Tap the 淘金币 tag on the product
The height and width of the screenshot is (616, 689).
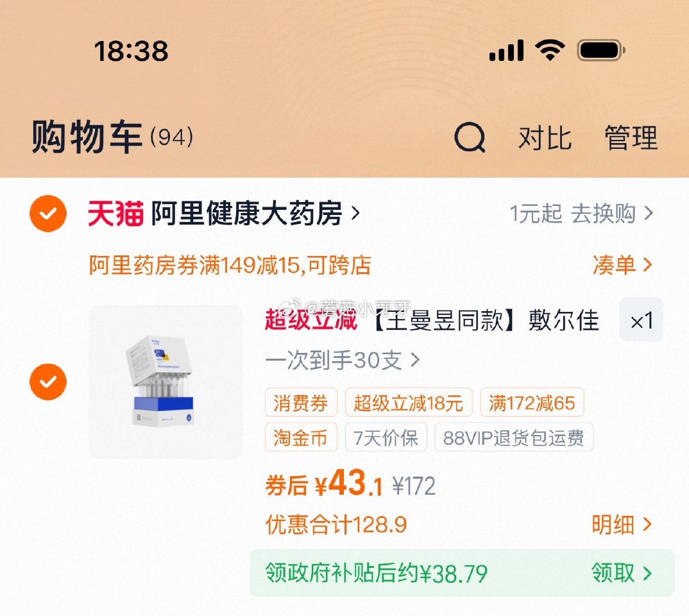(x=301, y=438)
